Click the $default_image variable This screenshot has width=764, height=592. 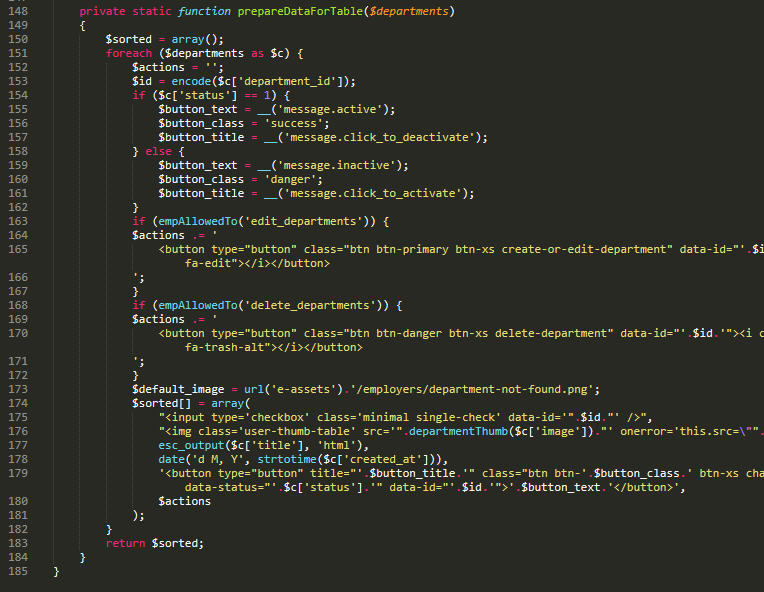click(178, 390)
